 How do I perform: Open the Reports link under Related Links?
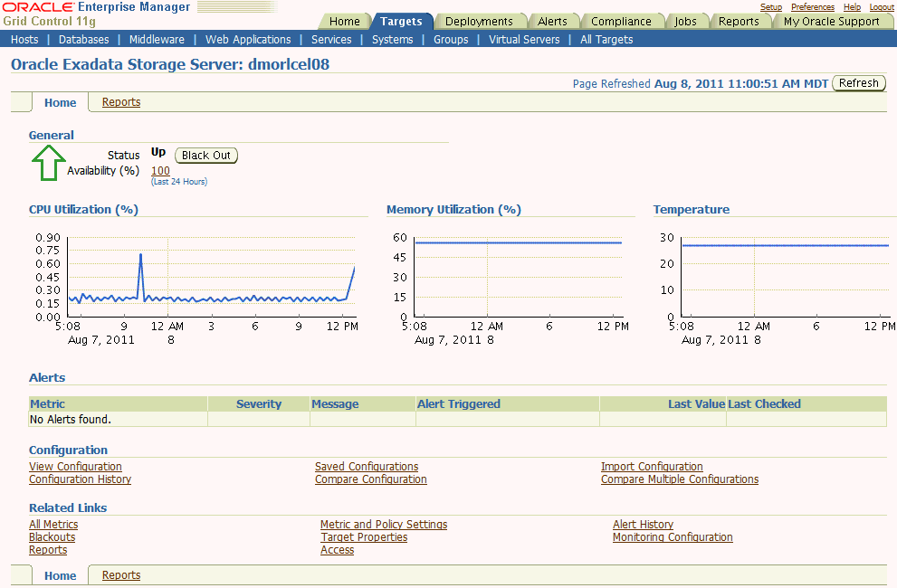tap(48, 550)
